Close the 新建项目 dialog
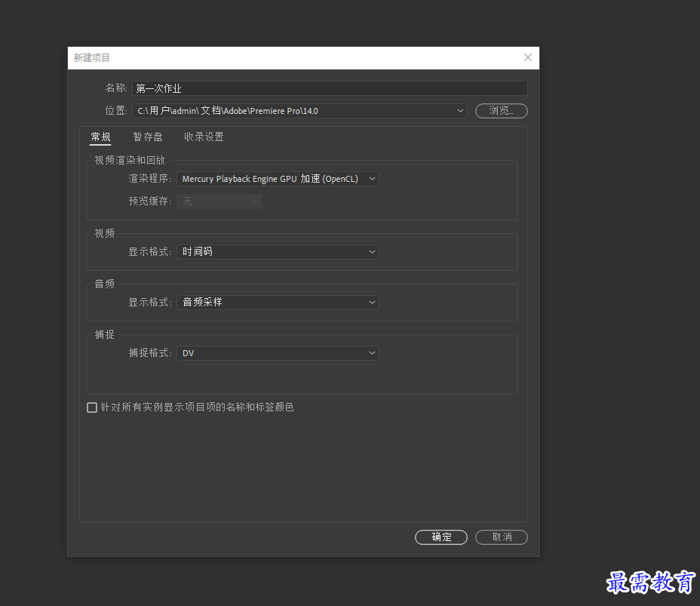 528,57
